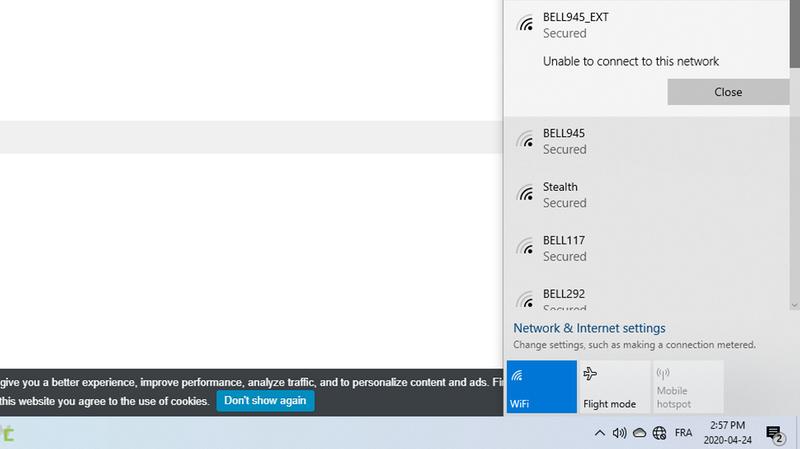Viewport: 800px width, 449px height.
Task: Show hidden system tray icons
Action: 600,433
